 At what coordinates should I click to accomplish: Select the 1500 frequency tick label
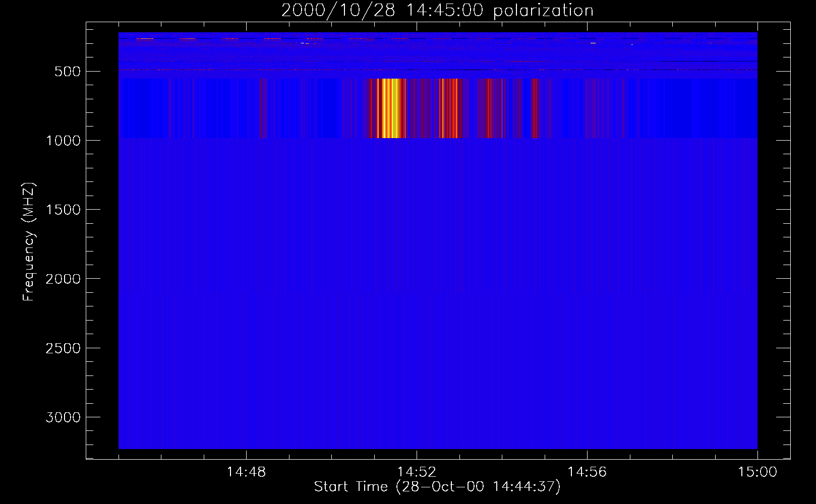[x=63, y=210]
